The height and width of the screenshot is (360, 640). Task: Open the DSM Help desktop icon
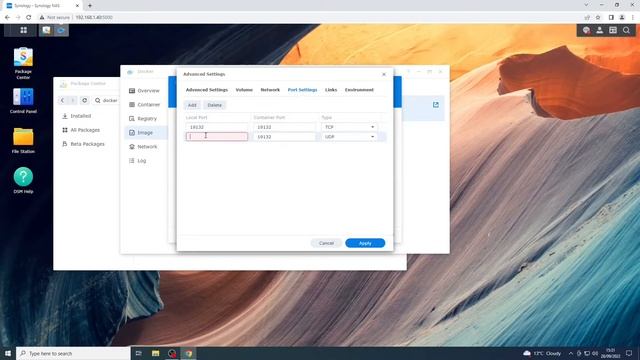click(23, 180)
